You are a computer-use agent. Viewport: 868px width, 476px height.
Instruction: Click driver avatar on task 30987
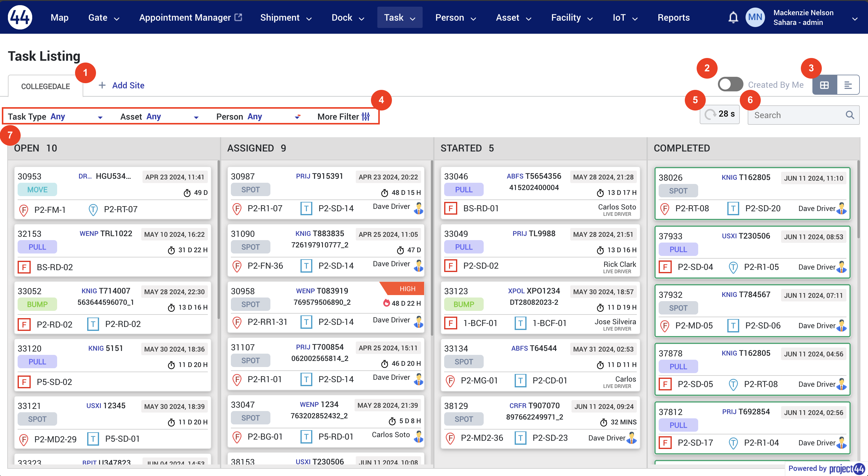418,208
